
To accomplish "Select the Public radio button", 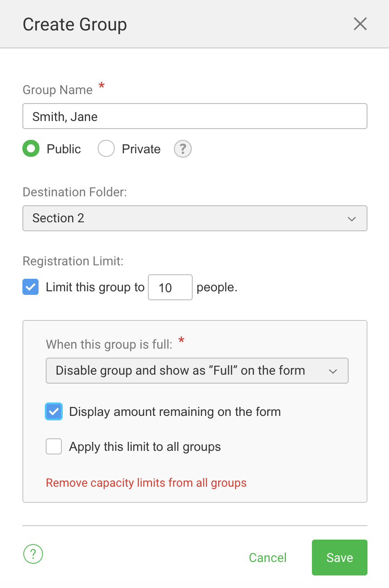I will tap(31, 149).
